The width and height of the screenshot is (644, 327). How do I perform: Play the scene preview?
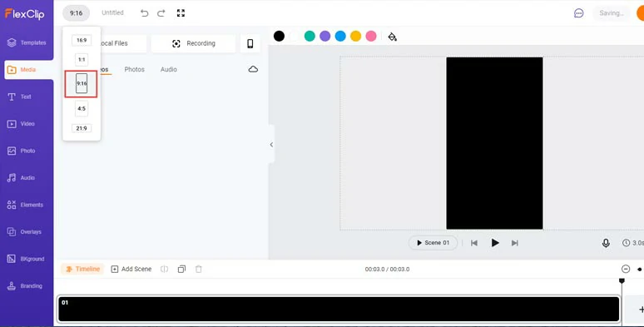pyautogui.click(x=495, y=243)
